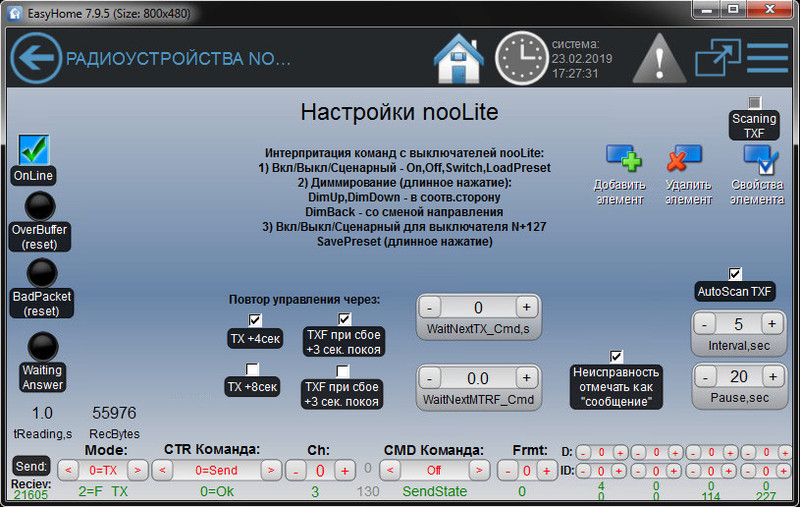
Task: Select next Mode value with right arrow
Action: [139, 469]
